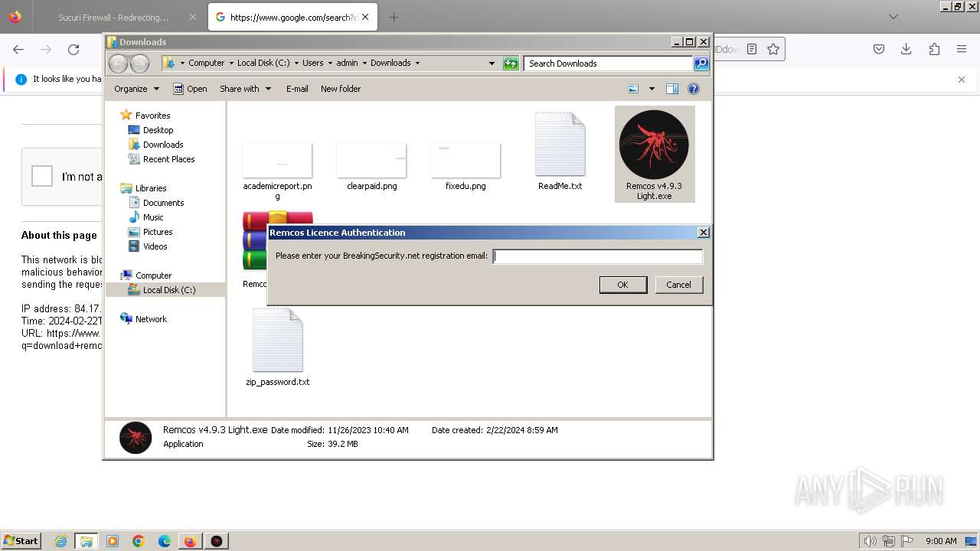Click OK in Remcos Licence Authentication
The height and width of the screenshot is (551, 980).
622,285
